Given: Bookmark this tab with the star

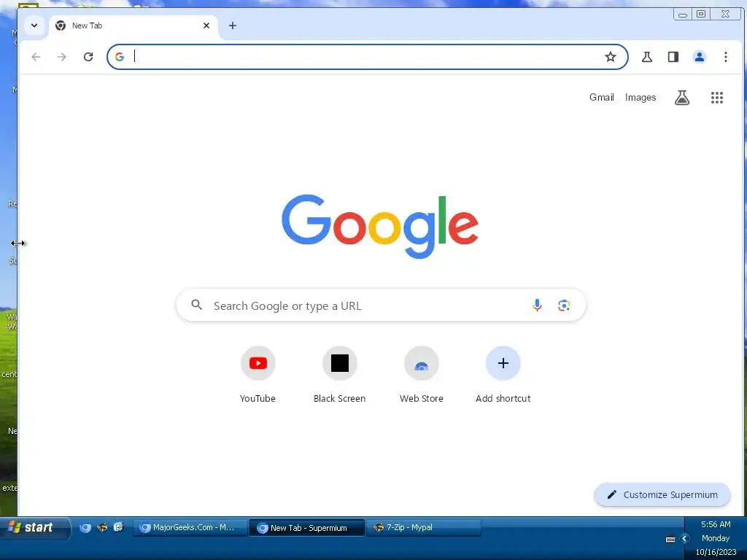Looking at the screenshot, I should point(611,57).
